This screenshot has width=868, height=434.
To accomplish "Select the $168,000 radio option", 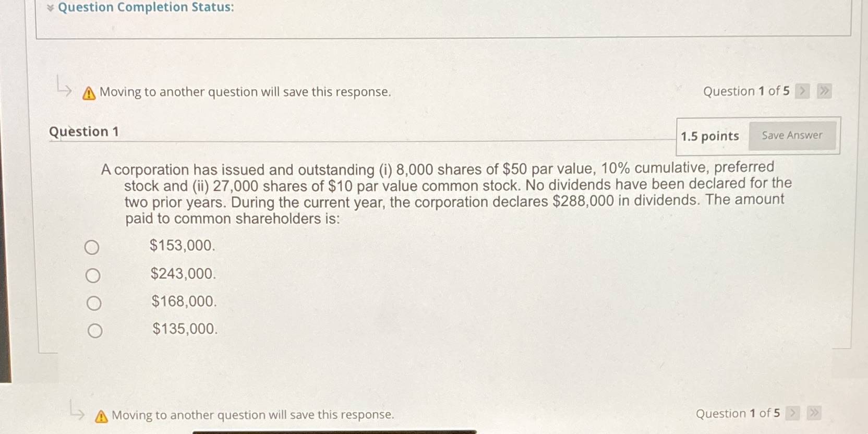I will pos(94,303).
